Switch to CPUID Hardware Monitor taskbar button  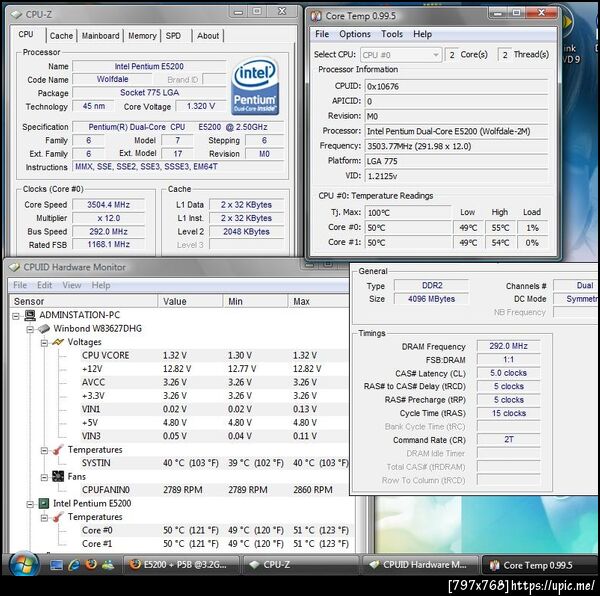420,565
